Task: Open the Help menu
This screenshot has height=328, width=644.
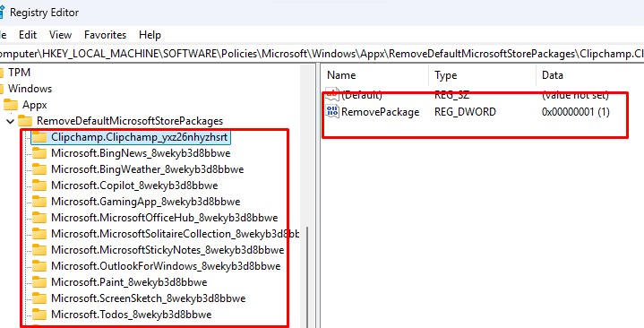Action: pyautogui.click(x=150, y=35)
